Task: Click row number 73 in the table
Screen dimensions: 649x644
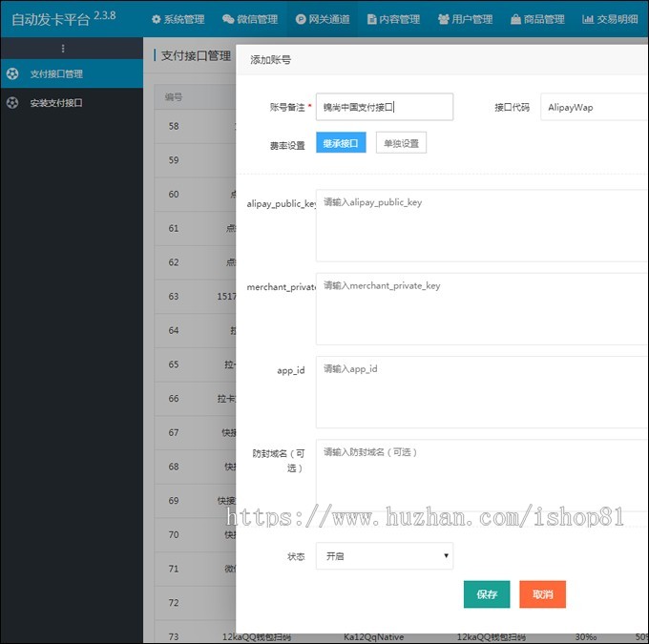Action: [x=174, y=636]
